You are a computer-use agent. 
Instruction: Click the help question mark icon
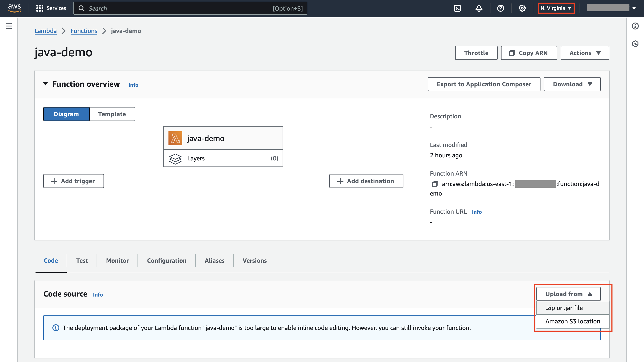500,8
